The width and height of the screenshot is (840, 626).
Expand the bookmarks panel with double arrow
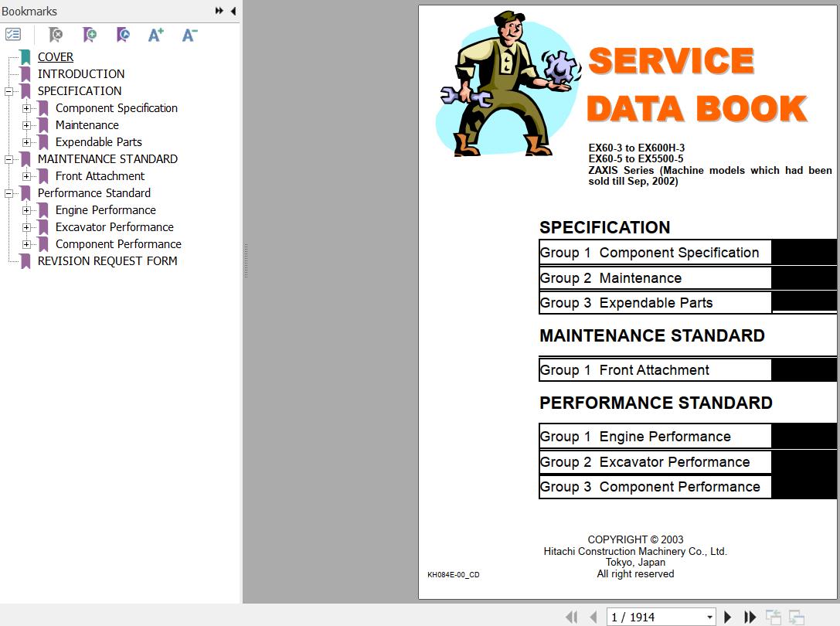[219, 11]
